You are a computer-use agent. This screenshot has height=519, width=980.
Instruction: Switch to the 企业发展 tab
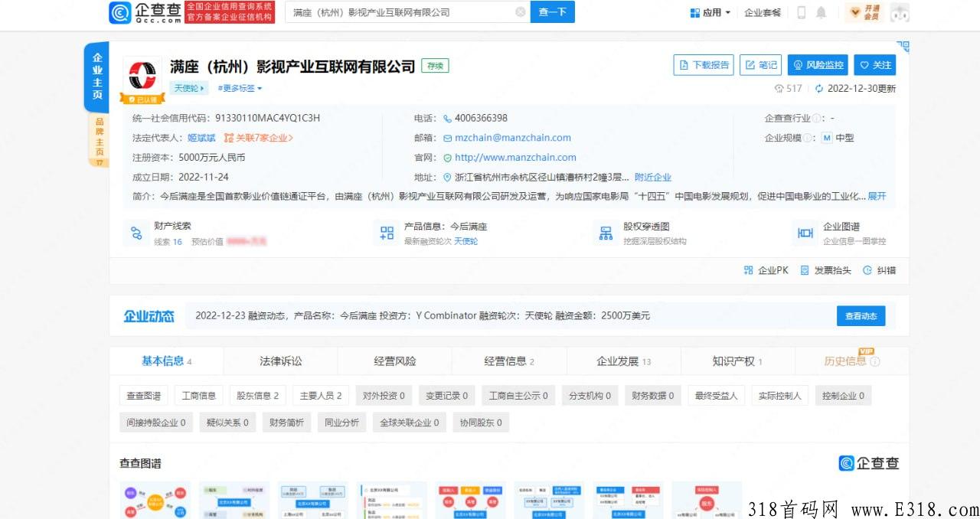coord(623,361)
